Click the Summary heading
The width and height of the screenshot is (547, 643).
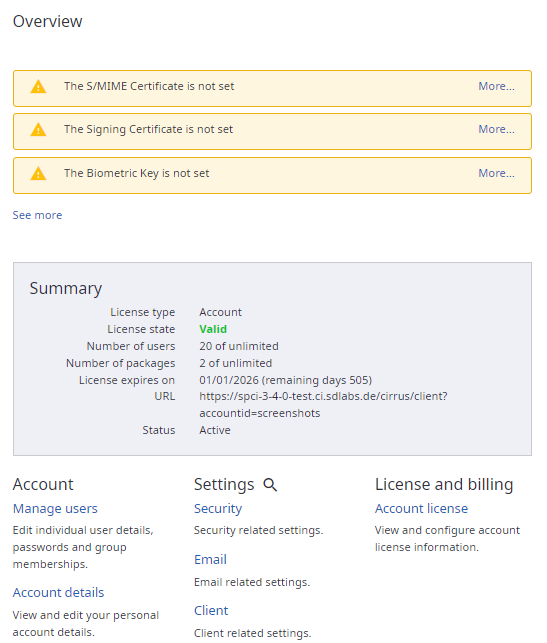(66, 289)
